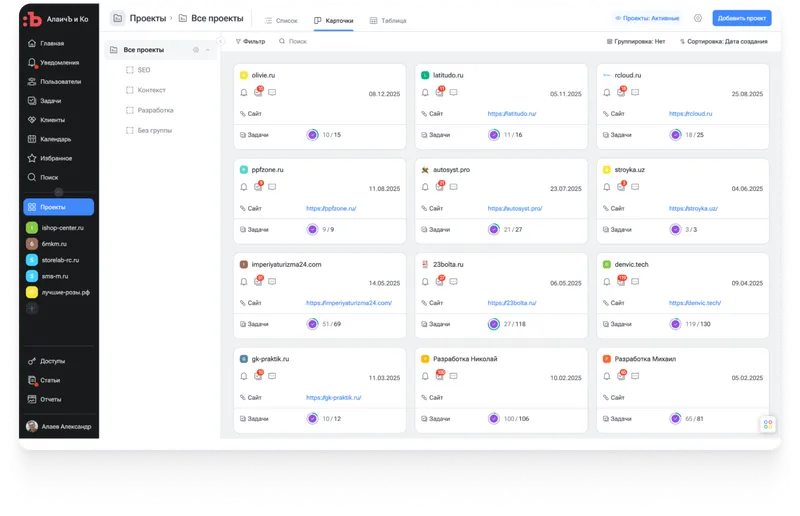
Task: Open sms-m.ru project shortcut
Action: click(47, 276)
